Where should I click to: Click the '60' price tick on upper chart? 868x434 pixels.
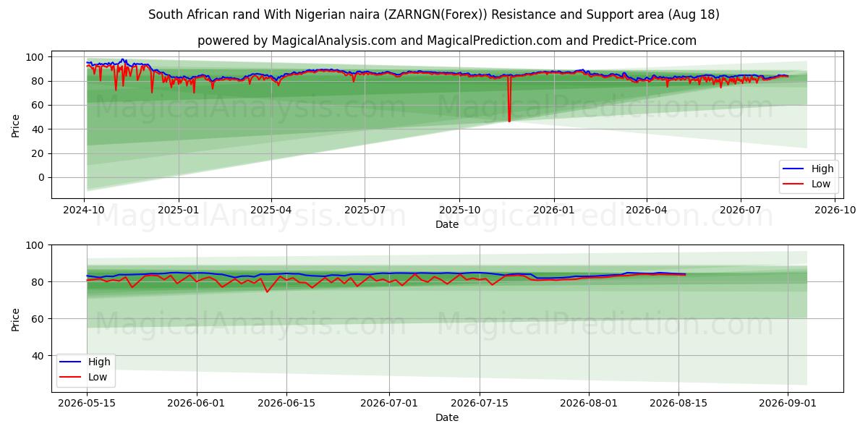39,105
